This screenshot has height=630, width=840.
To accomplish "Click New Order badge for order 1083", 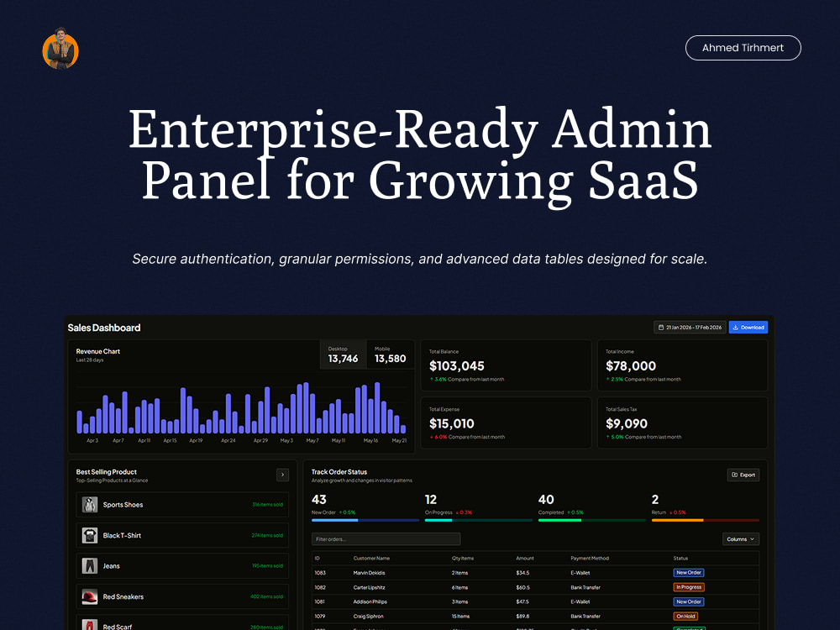I will (x=689, y=573).
